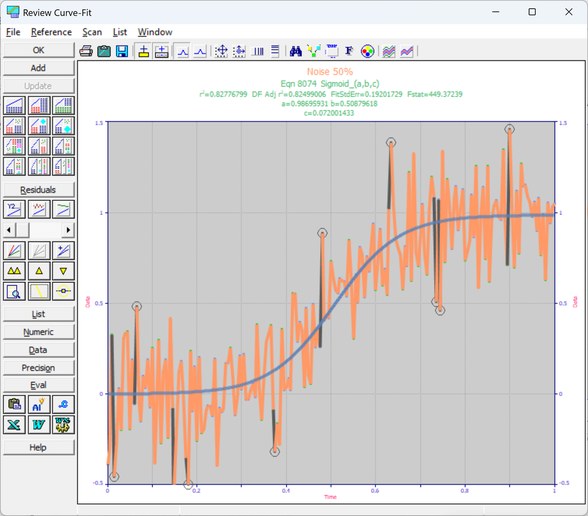Image resolution: width=588 pixels, height=516 pixels.
Task: Click the Eval button
Action: (x=38, y=385)
